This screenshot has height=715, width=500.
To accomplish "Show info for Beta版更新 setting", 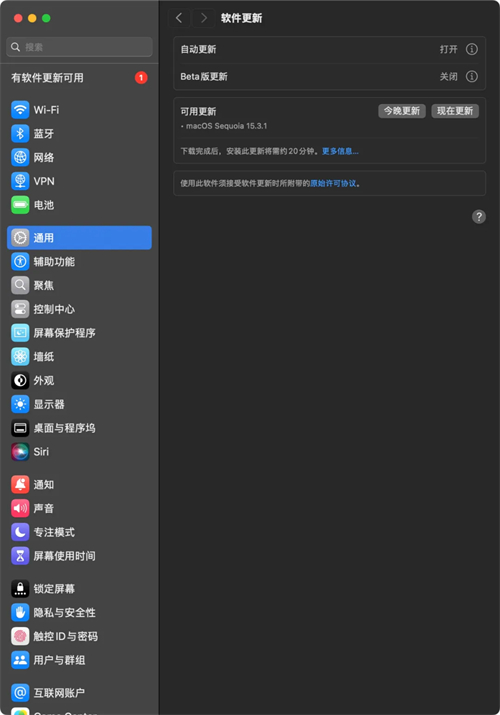I will pyautogui.click(x=472, y=76).
